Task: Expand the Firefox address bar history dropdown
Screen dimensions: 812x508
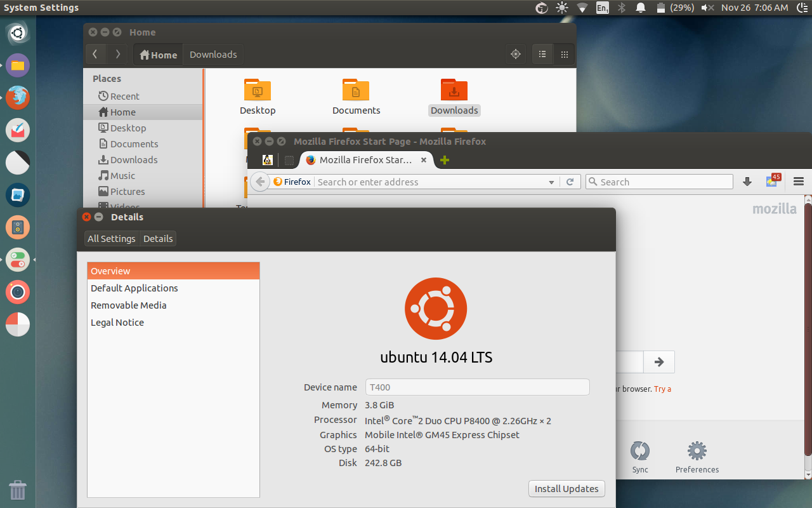Action: [x=551, y=182]
